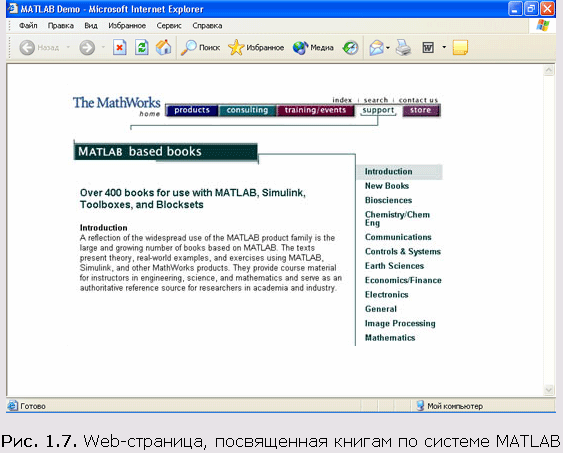Click the Restore Down window button
Image resolution: width=563 pixels, height=453 pixels.
[531, 9]
